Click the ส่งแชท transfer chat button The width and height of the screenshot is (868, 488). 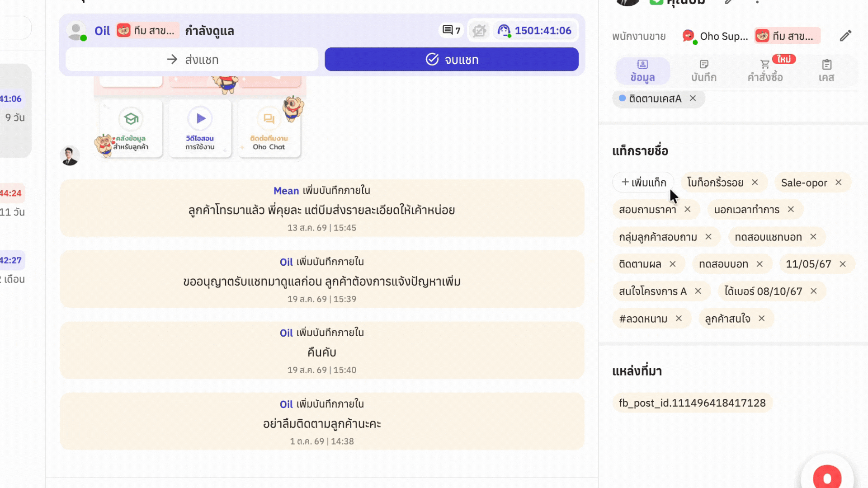(192, 59)
